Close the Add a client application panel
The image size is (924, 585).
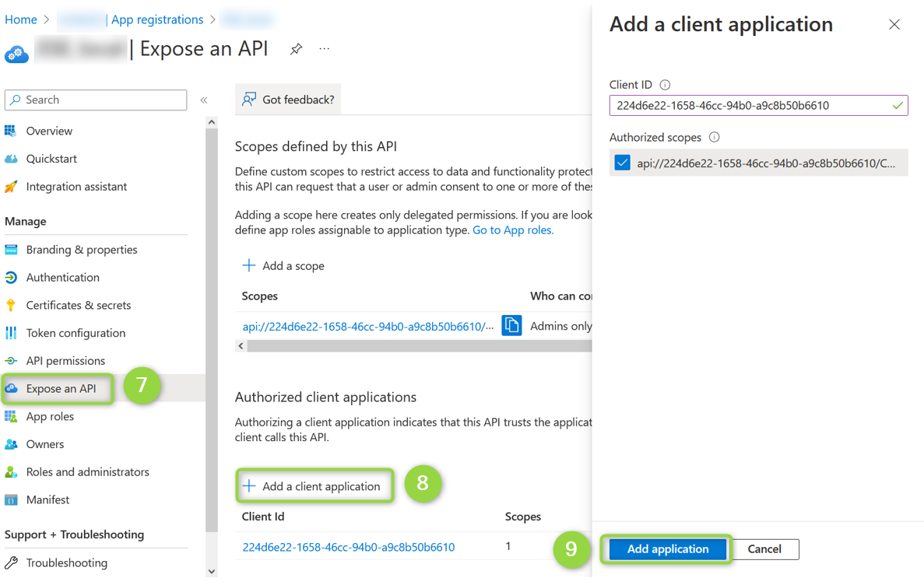tap(894, 25)
